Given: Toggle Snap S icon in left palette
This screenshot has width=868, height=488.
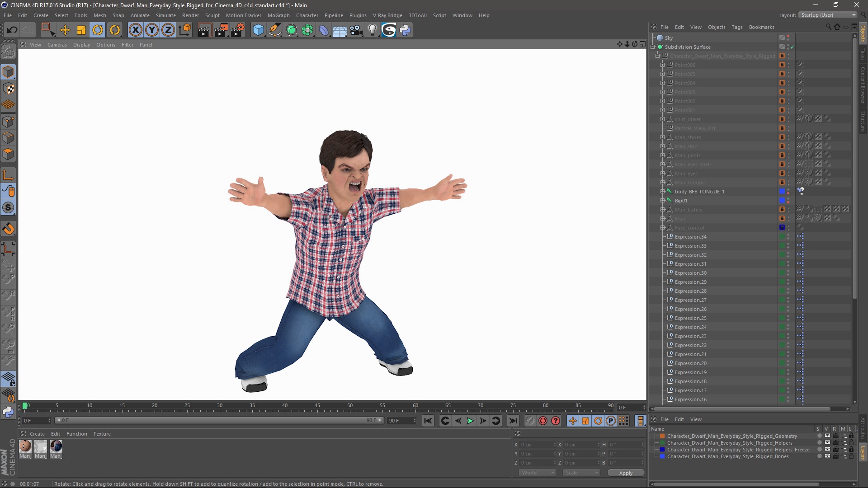Looking at the screenshot, I should click(x=8, y=208).
